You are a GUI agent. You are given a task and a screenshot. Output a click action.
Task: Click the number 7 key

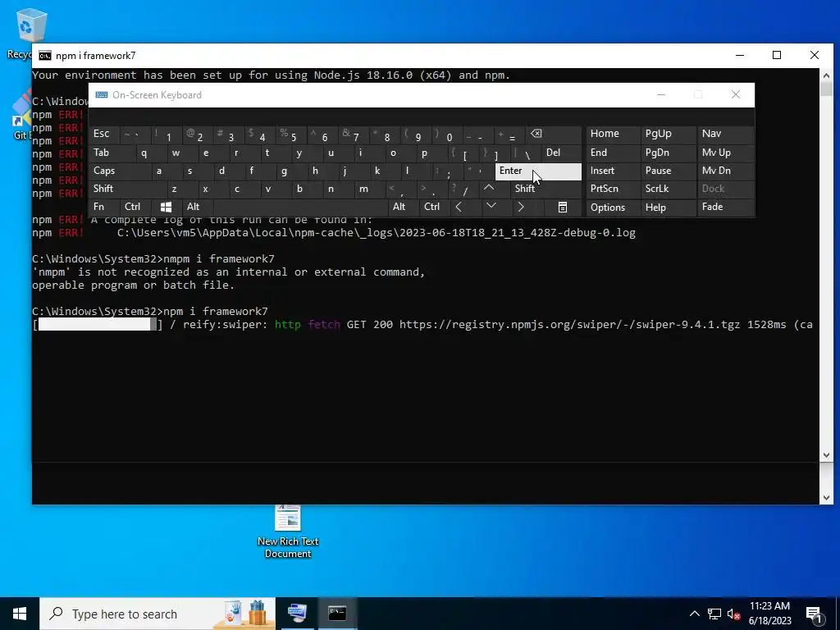tap(353, 134)
